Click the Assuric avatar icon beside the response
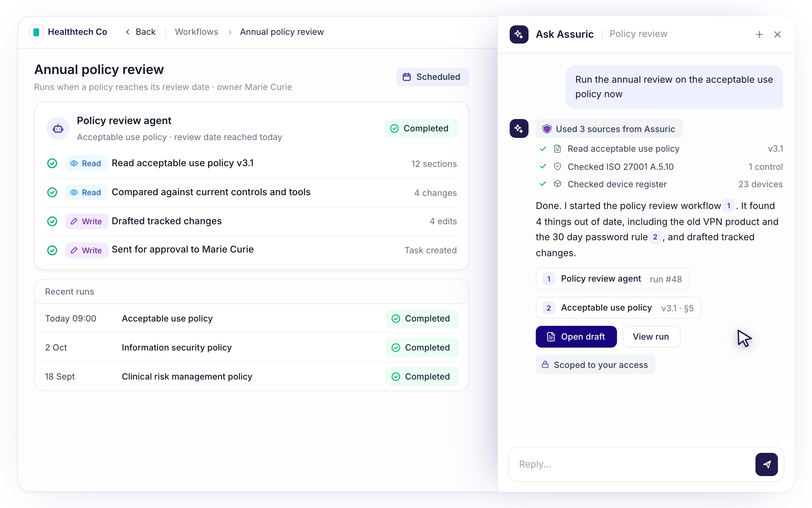This screenshot has height=508, width=812. coord(519,128)
